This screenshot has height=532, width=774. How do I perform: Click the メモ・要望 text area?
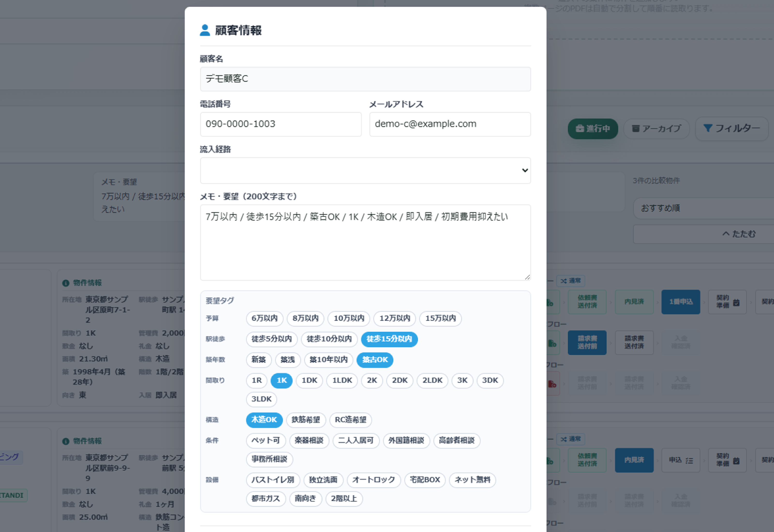[365, 242]
